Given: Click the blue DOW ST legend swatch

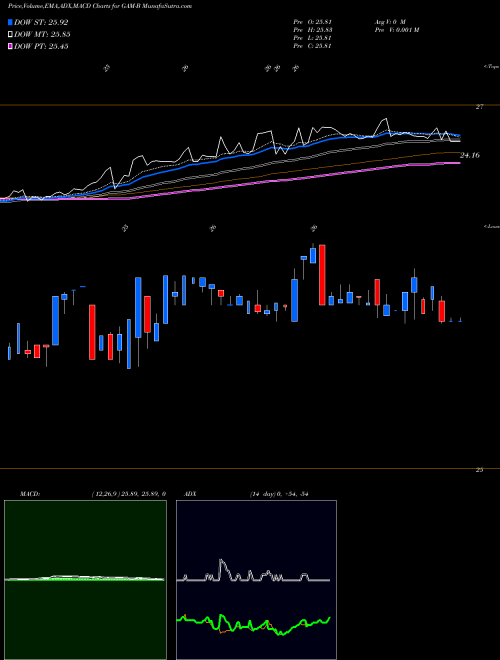Looking at the screenshot, I should (10, 22).
